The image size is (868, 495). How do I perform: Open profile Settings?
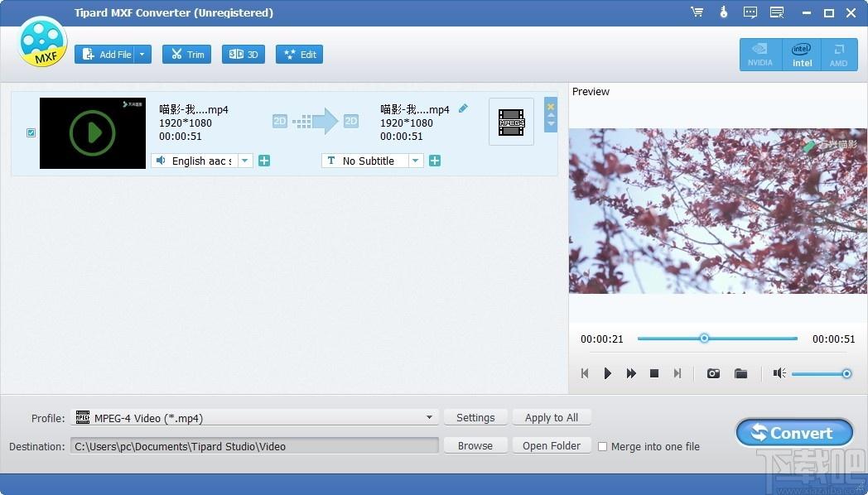(x=475, y=417)
